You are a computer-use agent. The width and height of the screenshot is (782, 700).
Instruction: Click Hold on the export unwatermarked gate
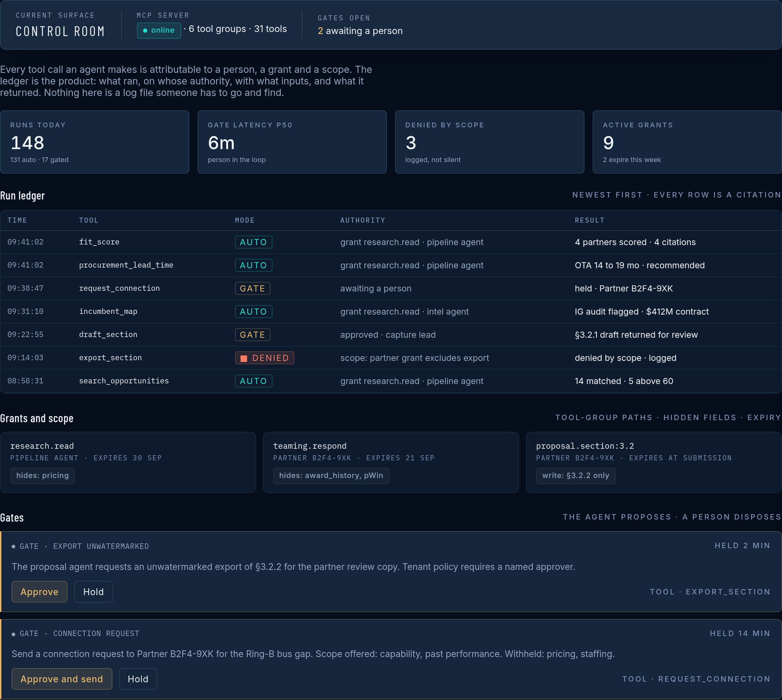(x=93, y=591)
